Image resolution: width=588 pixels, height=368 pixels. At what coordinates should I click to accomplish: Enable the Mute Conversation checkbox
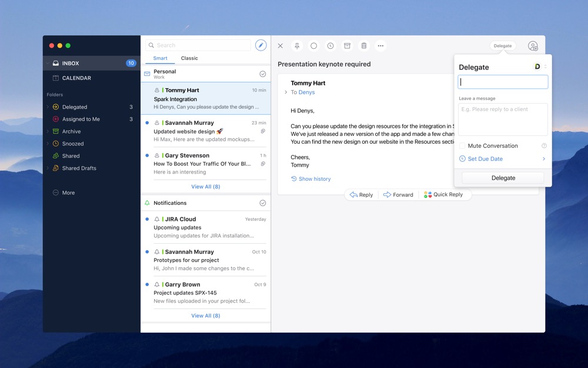pyautogui.click(x=463, y=146)
